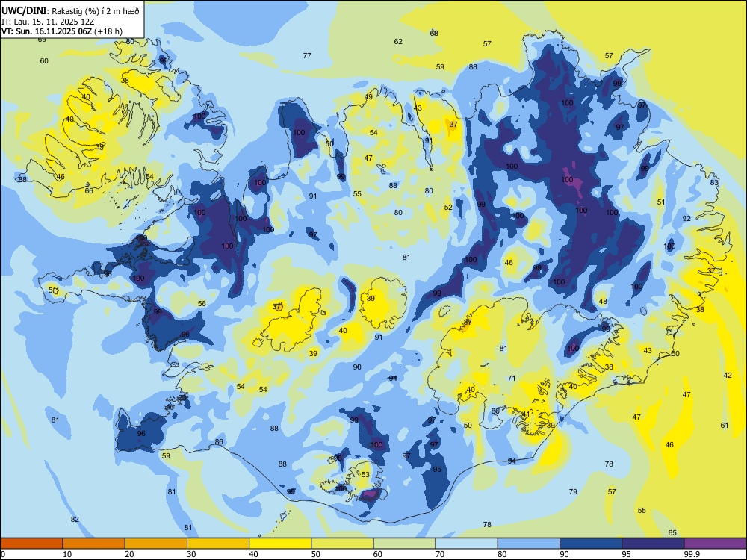
Task: Click the map value '48' in east Iceland
Action: pyautogui.click(x=603, y=302)
